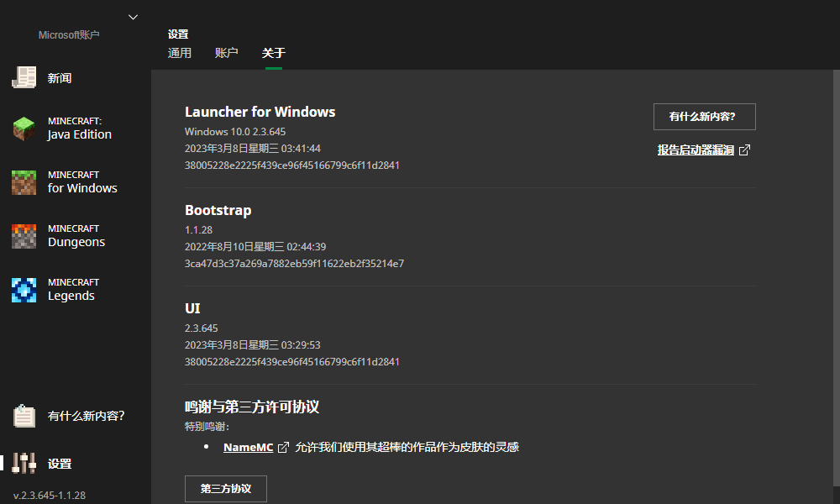Open the Minecraft Legends blue icon
Screen dimensions: 840x504
click(x=24, y=290)
